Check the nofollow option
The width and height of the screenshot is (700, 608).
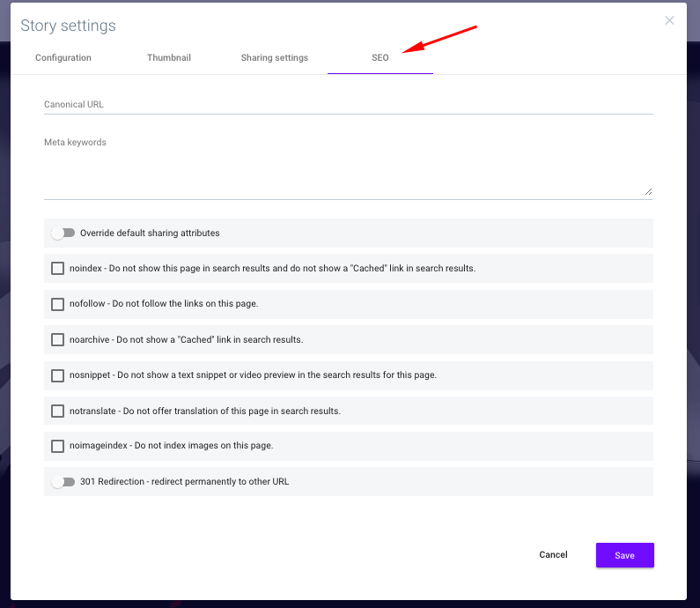pos(57,304)
